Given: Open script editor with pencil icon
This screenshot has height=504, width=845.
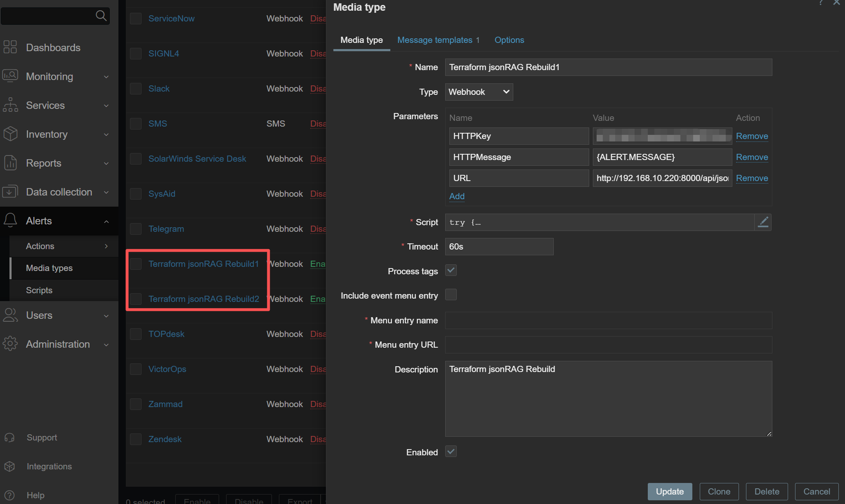Looking at the screenshot, I should [x=763, y=222].
